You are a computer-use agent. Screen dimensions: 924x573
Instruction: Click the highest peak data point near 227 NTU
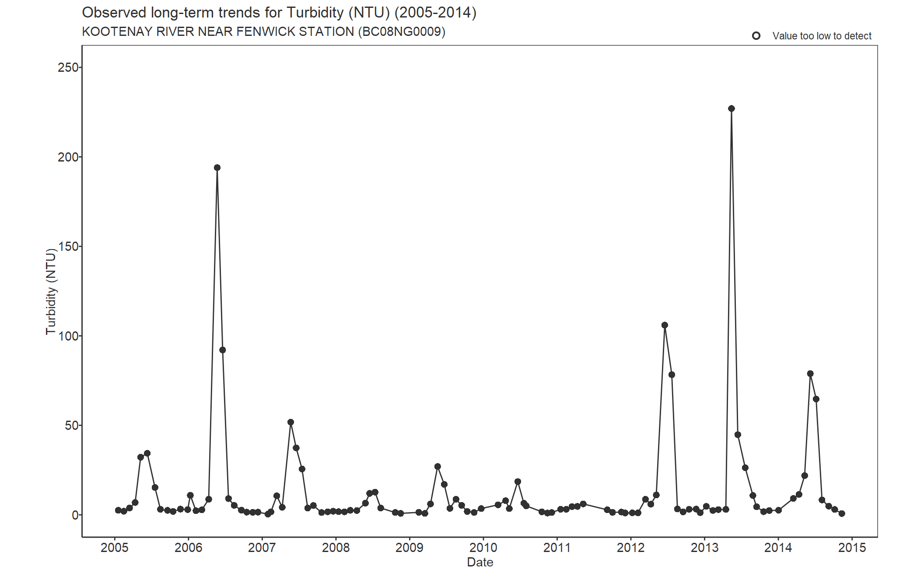pos(731,109)
